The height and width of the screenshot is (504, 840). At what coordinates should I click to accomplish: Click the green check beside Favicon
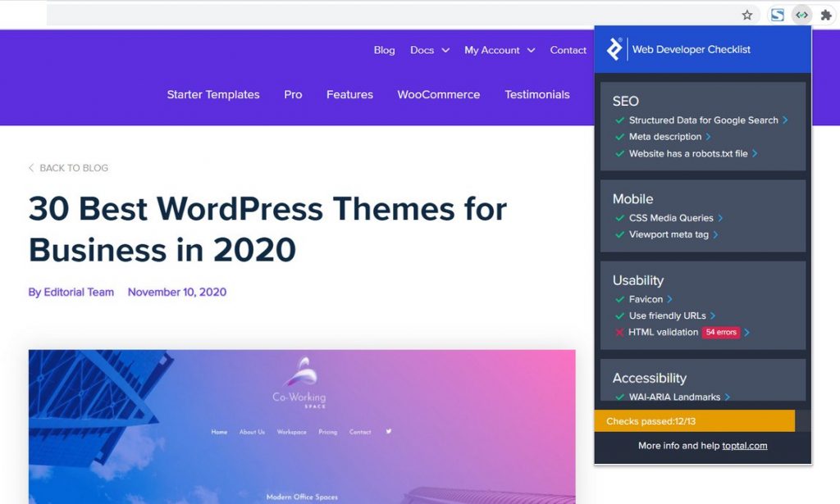click(619, 299)
